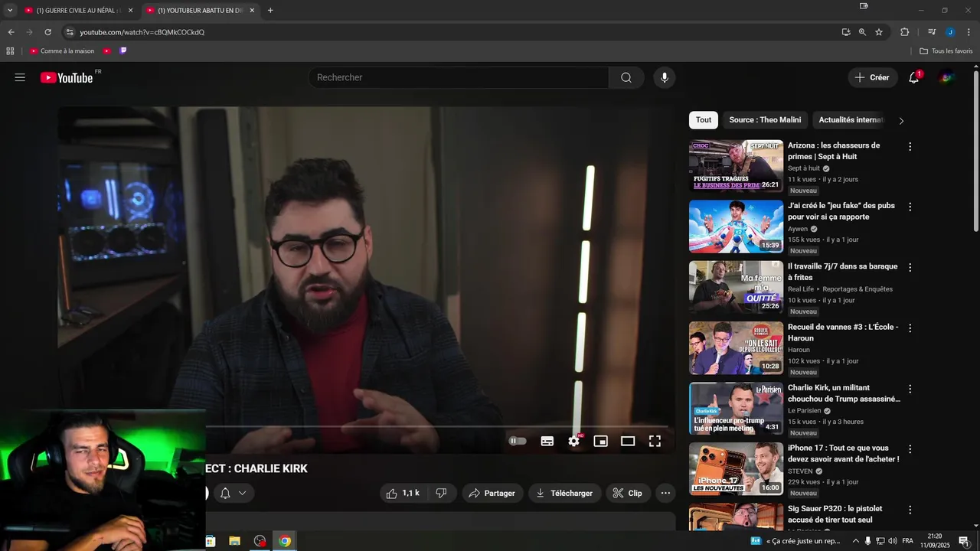The height and width of the screenshot is (551, 980).
Task: Open the Recueil de vannes #3 video title
Action: click(843, 332)
